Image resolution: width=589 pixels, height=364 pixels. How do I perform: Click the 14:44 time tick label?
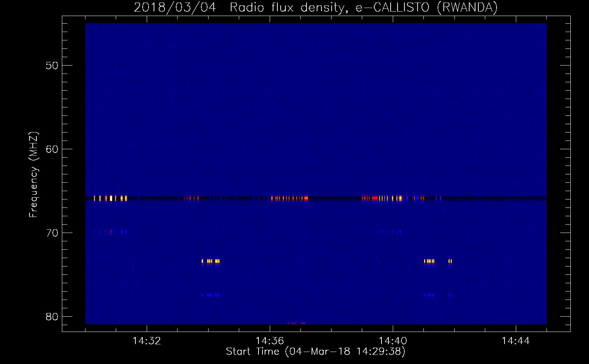[516, 341]
